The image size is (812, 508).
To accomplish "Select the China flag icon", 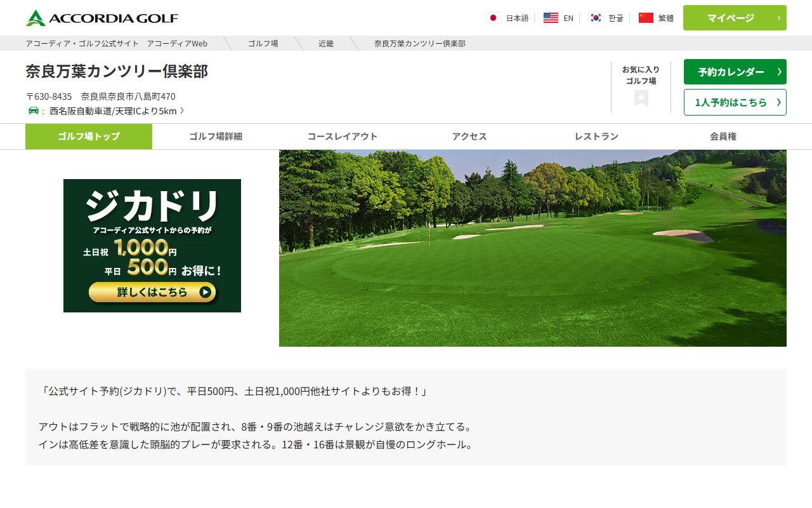I will coord(646,18).
